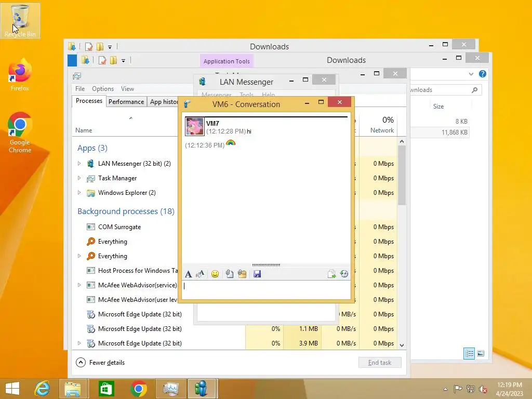Open File Explorer from taskbar
This screenshot has width=532, height=399.
(x=73, y=389)
